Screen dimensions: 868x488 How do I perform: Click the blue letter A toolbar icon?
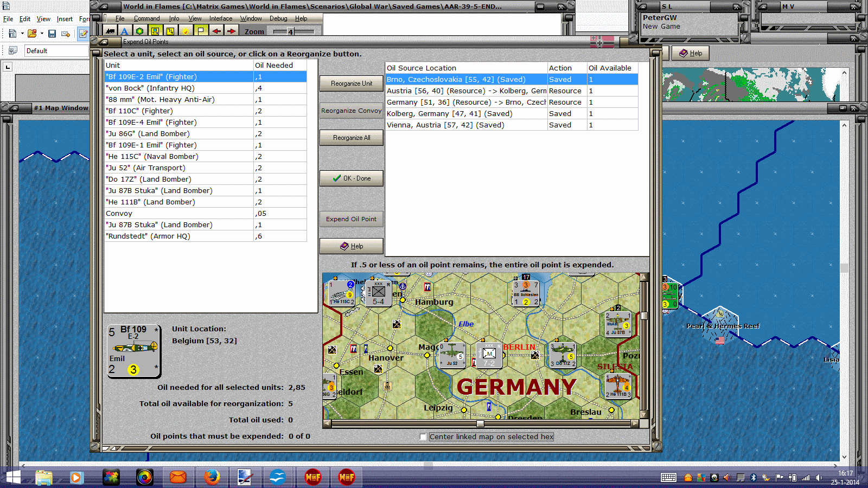(x=125, y=31)
